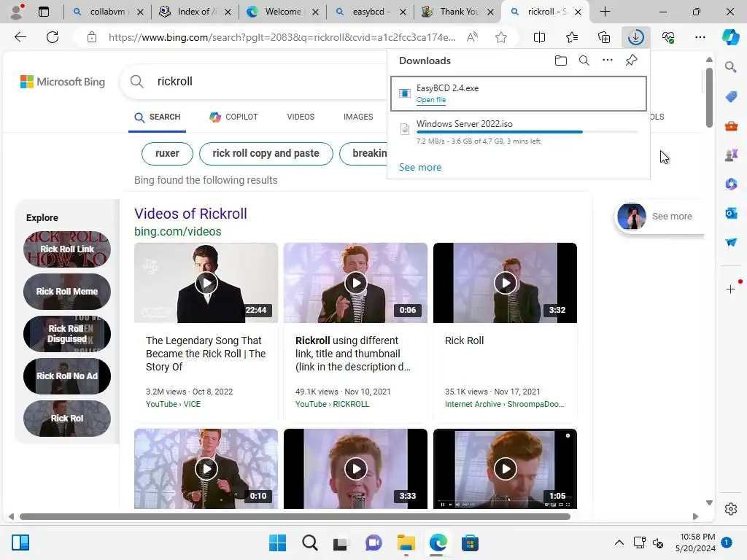The height and width of the screenshot is (560, 747).
Task: Open Tab actions menu icon
Action: 43,12
